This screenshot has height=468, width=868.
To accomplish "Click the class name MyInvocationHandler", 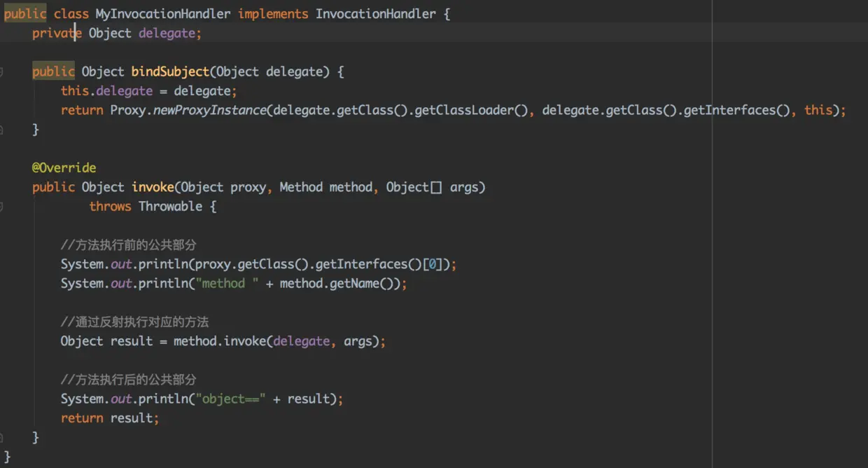I will (163, 14).
